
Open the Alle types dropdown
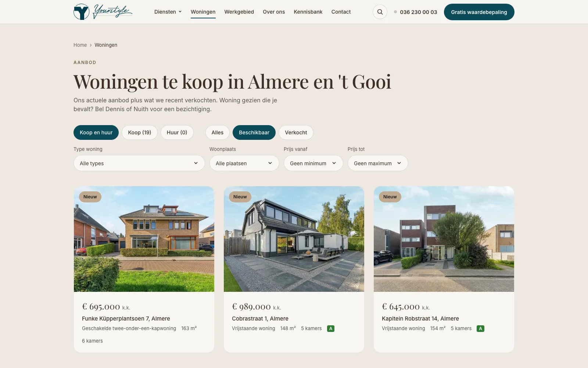click(x=139, y=163)
